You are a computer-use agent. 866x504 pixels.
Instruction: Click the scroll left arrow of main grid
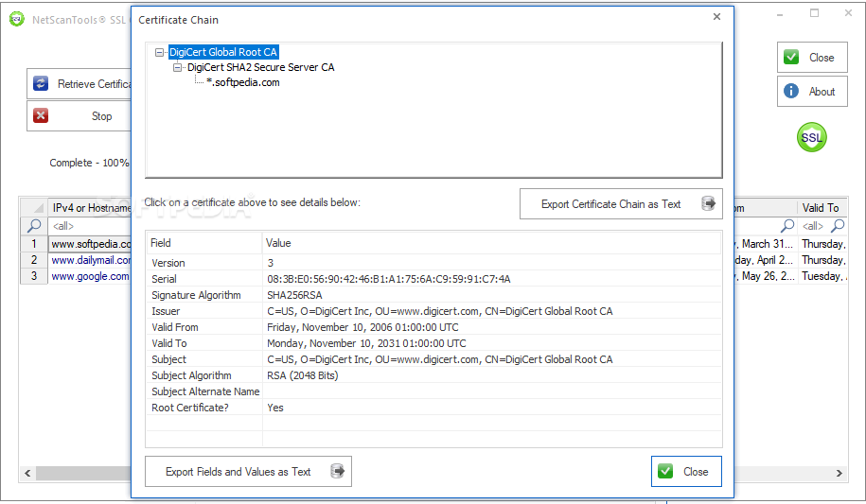(27, 473)
